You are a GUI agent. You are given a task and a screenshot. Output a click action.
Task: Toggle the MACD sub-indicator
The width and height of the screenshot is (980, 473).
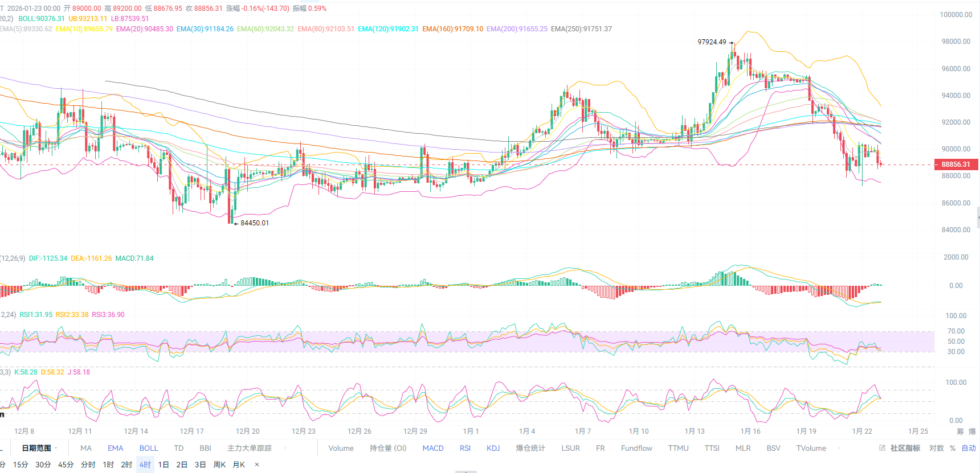(433, 448)
